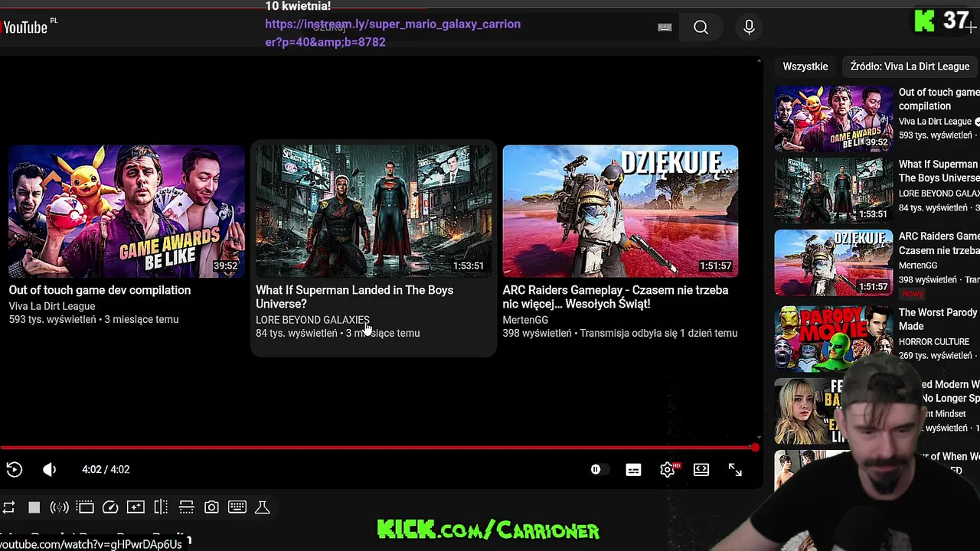Screen dimensions: 980x551
Task: Click the replay video button
Action: [14, 470]
